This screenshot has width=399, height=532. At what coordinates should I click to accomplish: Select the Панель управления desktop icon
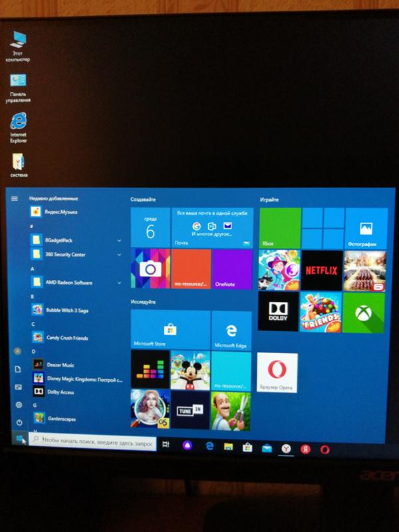(x=18, y=88)
